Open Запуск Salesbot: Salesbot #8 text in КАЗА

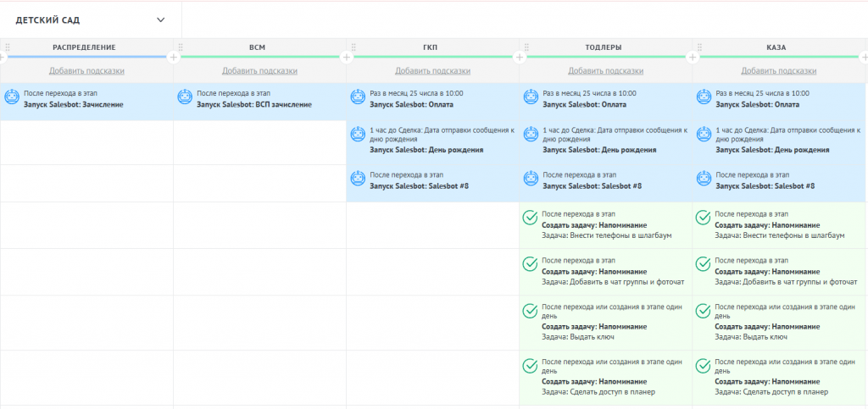point(765,186)
